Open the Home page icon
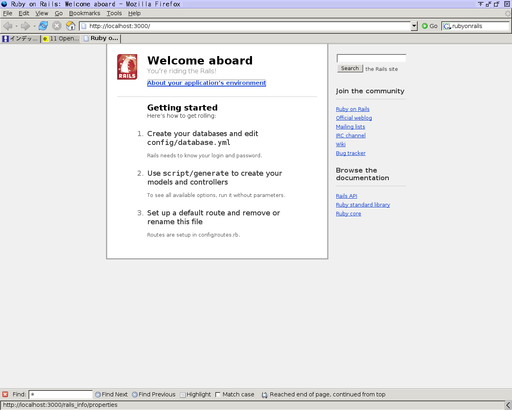This screenshot has width=512, height=410. pos(71,26)
